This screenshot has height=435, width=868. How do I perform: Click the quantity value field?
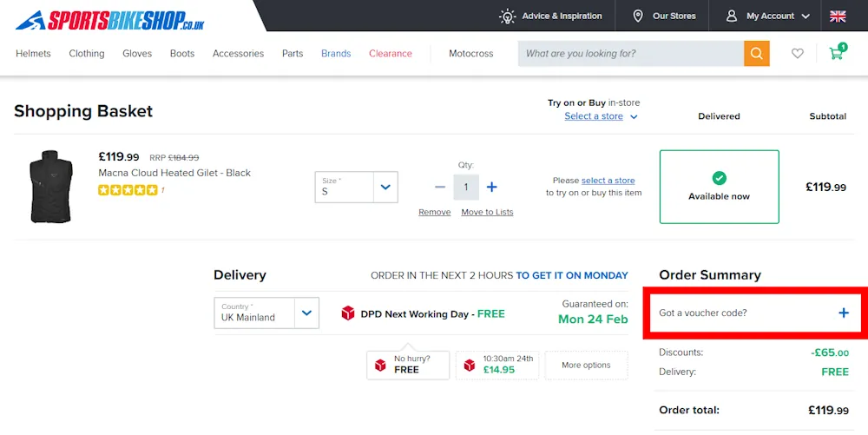466,187
